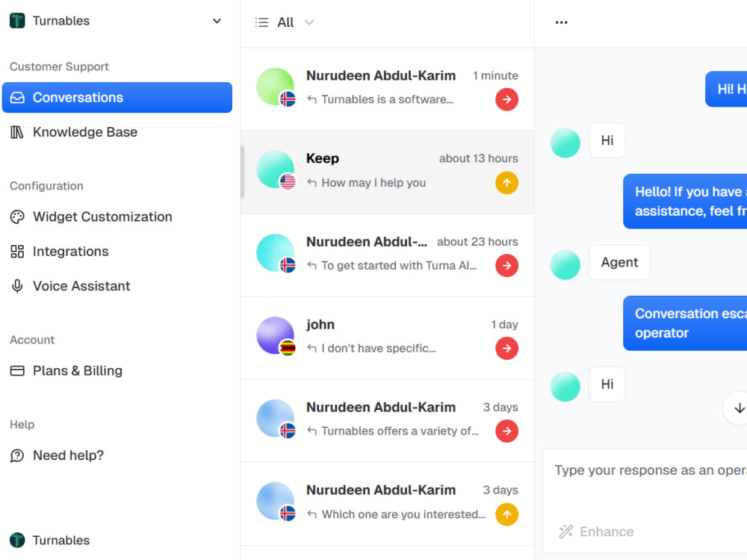Select 'Which one are you interested...' message preview
The image size is (747, 560).
(x=403, y=514)
